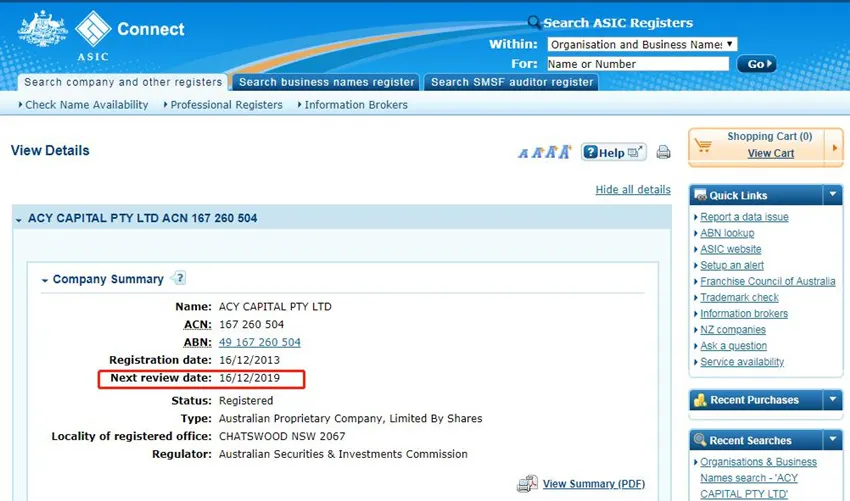
Task: Open the Help button
Action: 614,152
